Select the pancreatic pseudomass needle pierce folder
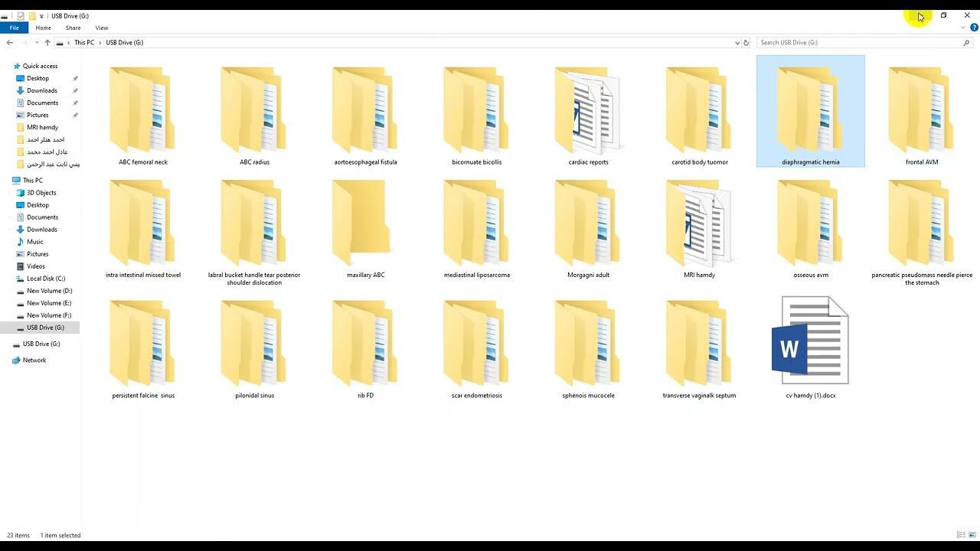 pyautogui.click(x=922, y=233)
